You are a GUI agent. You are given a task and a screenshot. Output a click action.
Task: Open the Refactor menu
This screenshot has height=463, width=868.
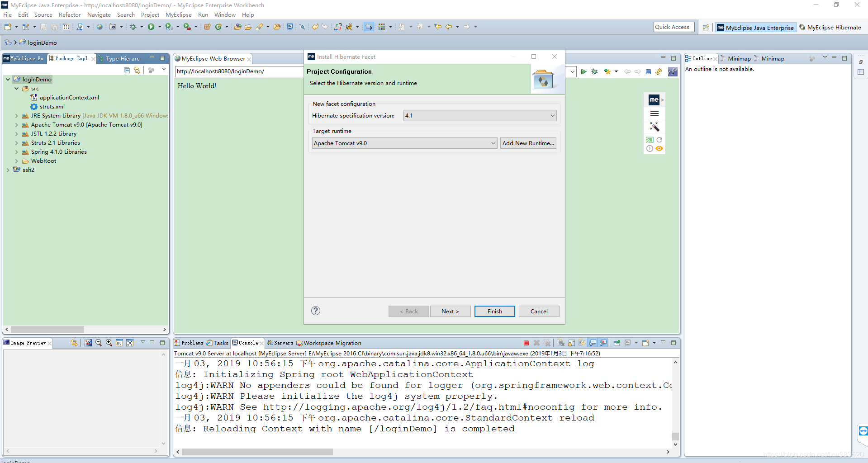point(70,15)
